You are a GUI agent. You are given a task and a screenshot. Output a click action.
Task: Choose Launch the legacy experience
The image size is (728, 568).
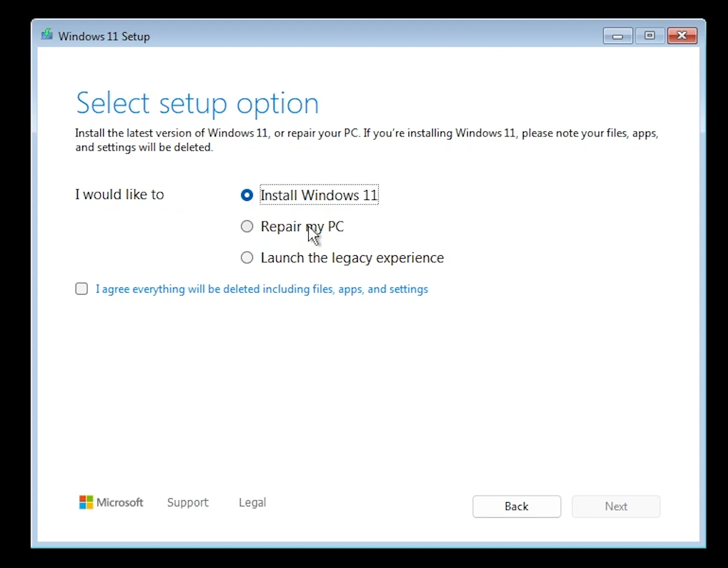tap(247, 258)
